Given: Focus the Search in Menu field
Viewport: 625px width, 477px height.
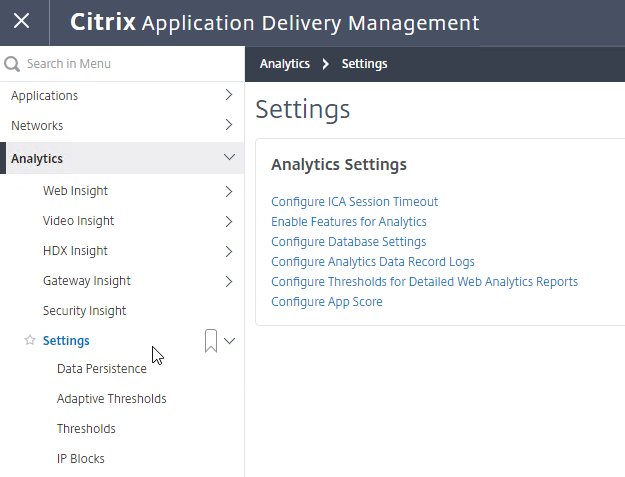Looking at the screenshot, I should tap(122, 64).
